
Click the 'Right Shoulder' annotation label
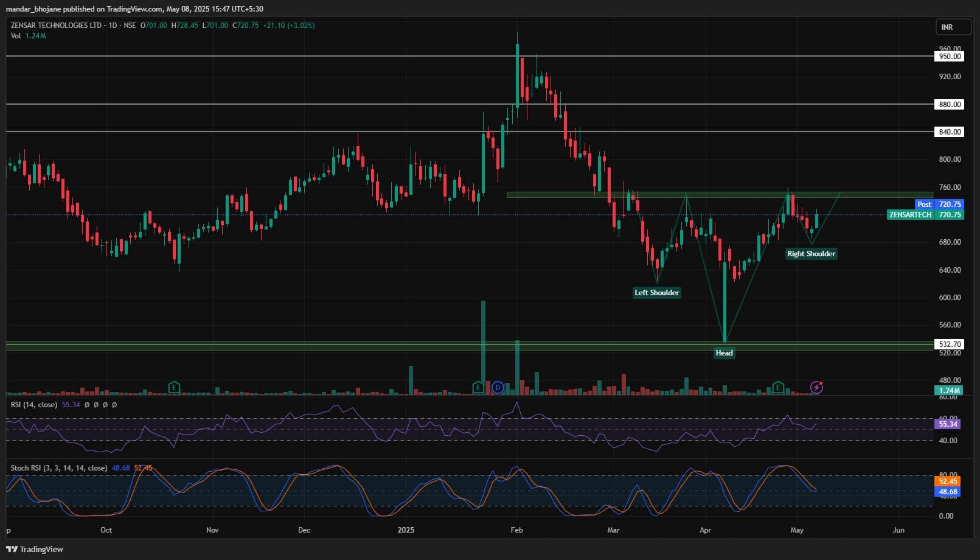tap(811, 254)
